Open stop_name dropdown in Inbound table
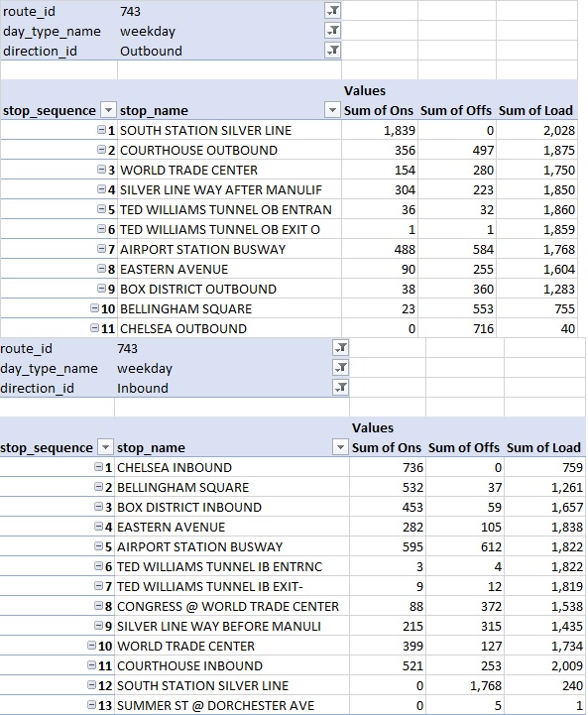The height and width of the screenshot is (715, 588). tap(340, 447)
